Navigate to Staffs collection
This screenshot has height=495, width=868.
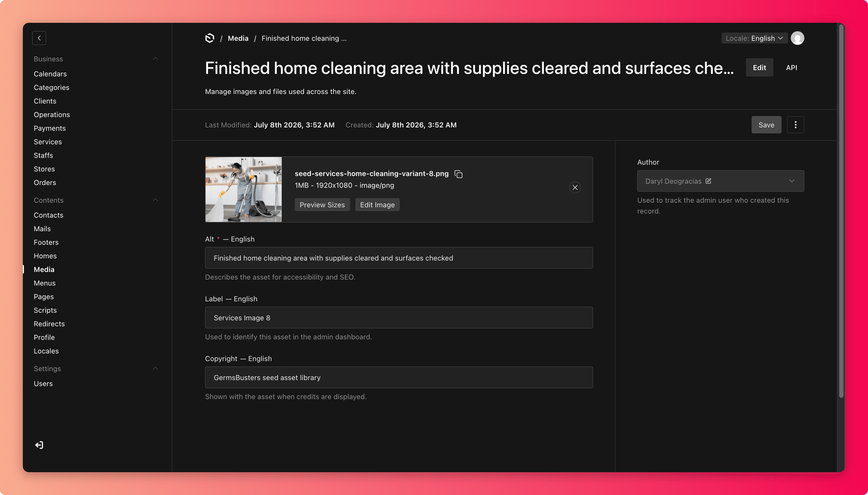click(x=43, y=155)
